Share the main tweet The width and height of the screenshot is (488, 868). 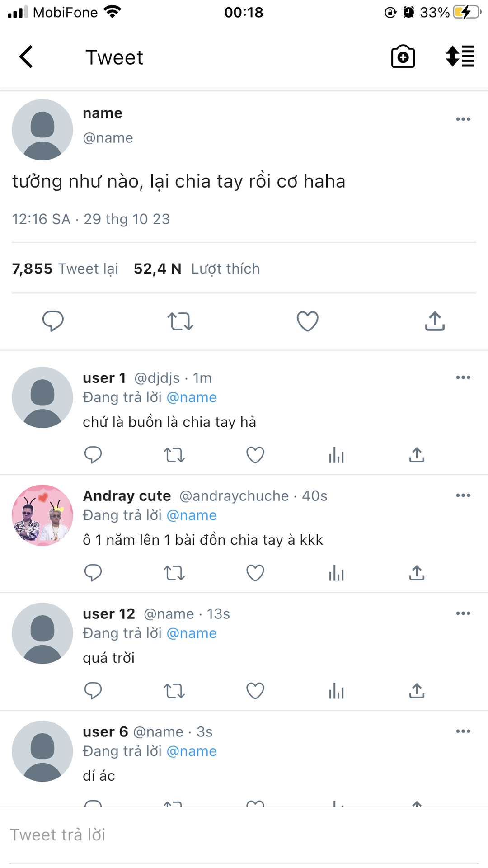point(435,321)
